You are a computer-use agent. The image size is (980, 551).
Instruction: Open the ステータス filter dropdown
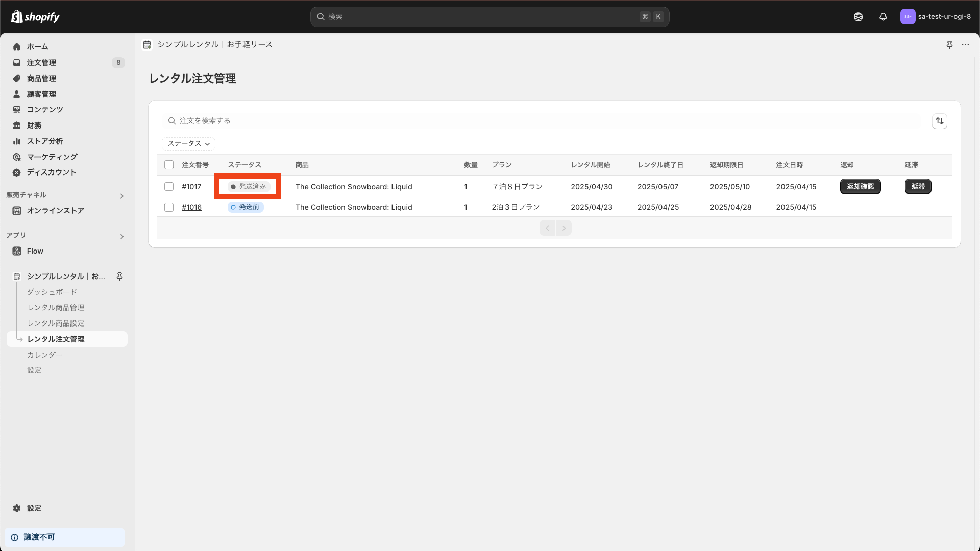pos(188,144)
